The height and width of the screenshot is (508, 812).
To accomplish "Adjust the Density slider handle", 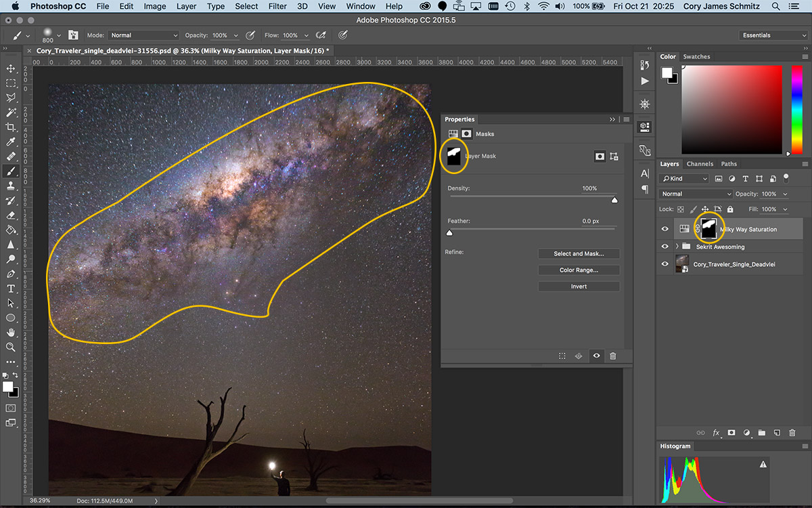I will (614, 200).
